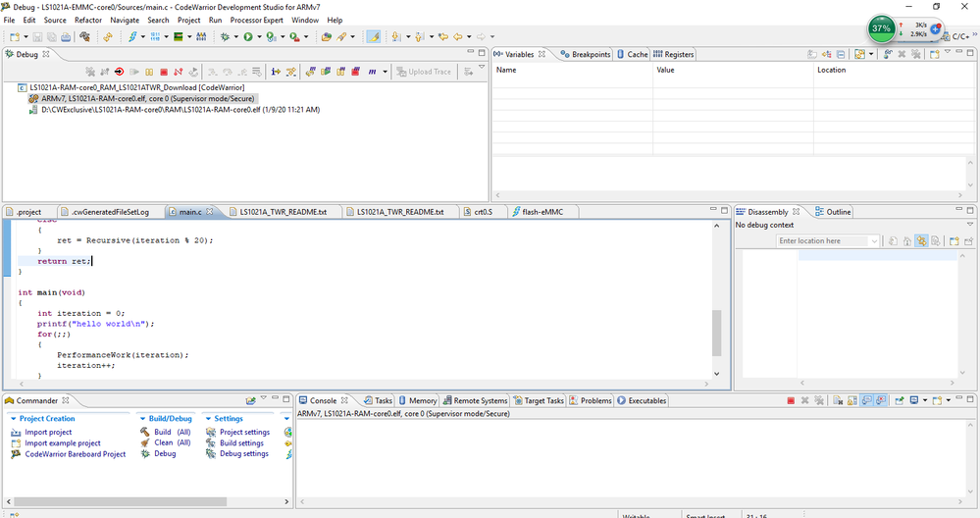Click CodeWarrior Bareboard Project link
The height and width of the screenshot is (518, 980).
(x=75, y=454)
